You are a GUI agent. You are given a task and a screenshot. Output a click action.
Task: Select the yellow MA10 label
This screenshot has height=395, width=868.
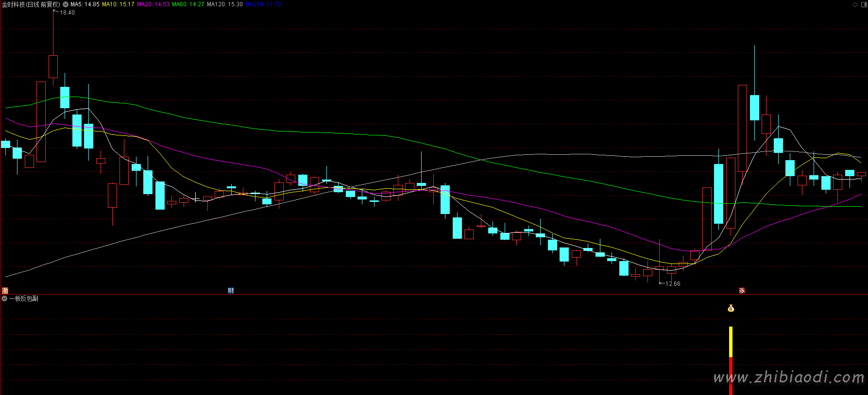click(x=118, y=4)
